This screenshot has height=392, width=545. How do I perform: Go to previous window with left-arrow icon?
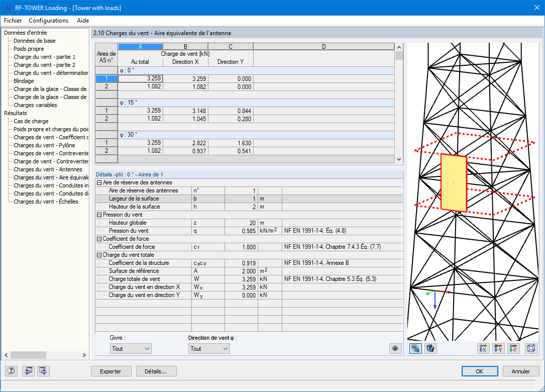28,371
